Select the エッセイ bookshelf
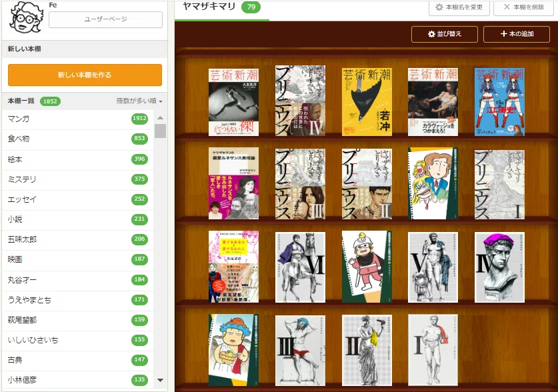558x392 pixels. coord(78,199)
